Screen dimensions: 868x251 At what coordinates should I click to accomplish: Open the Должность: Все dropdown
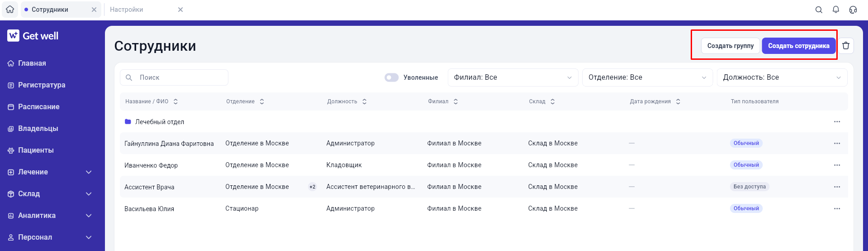click(x=782, y=77)
